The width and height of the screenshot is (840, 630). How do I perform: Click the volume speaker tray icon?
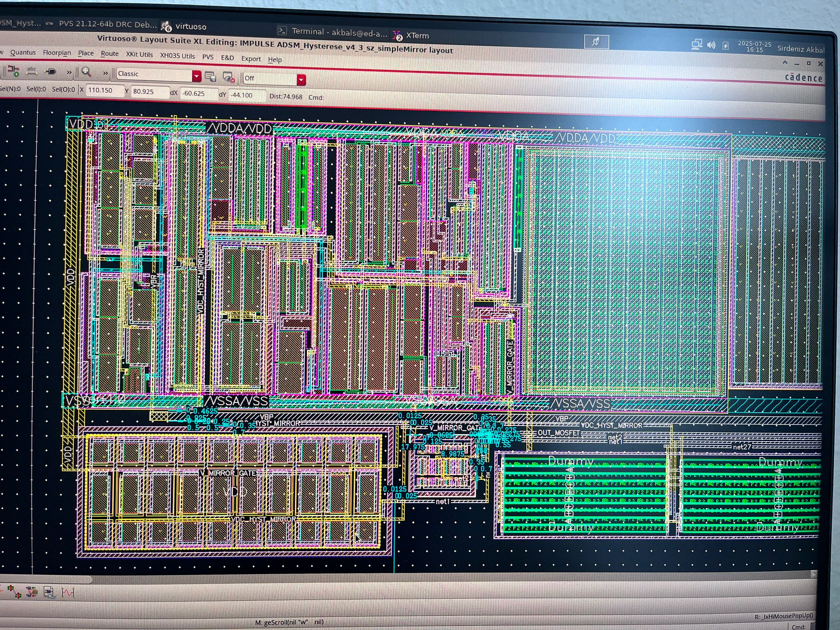click(711, 45)
